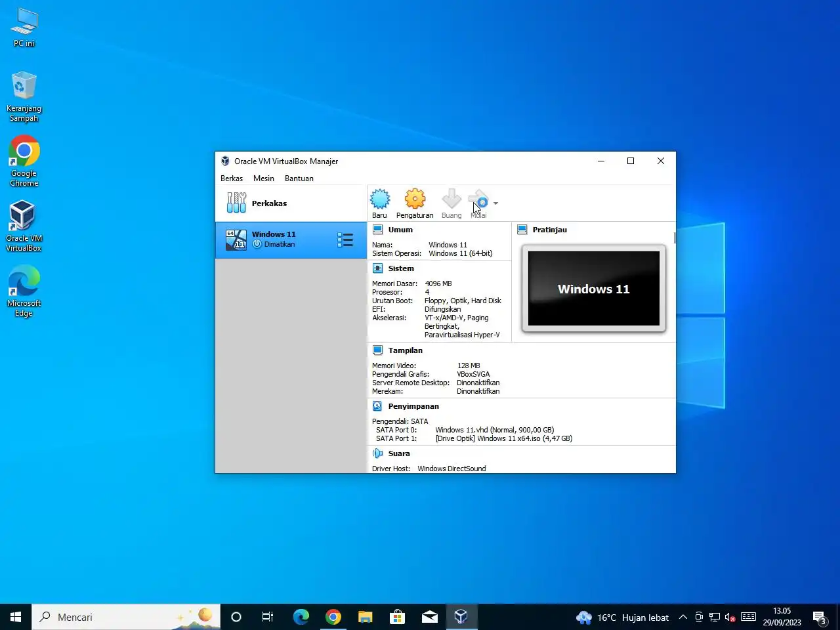Click the muted volume tray icon
Screen dimensions: 840x630
click(x=730, y=617)
